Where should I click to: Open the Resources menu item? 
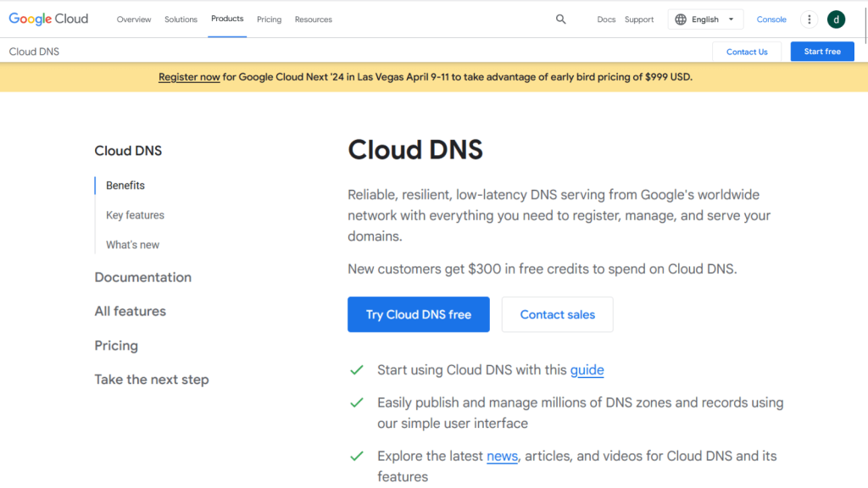[314, 19]
